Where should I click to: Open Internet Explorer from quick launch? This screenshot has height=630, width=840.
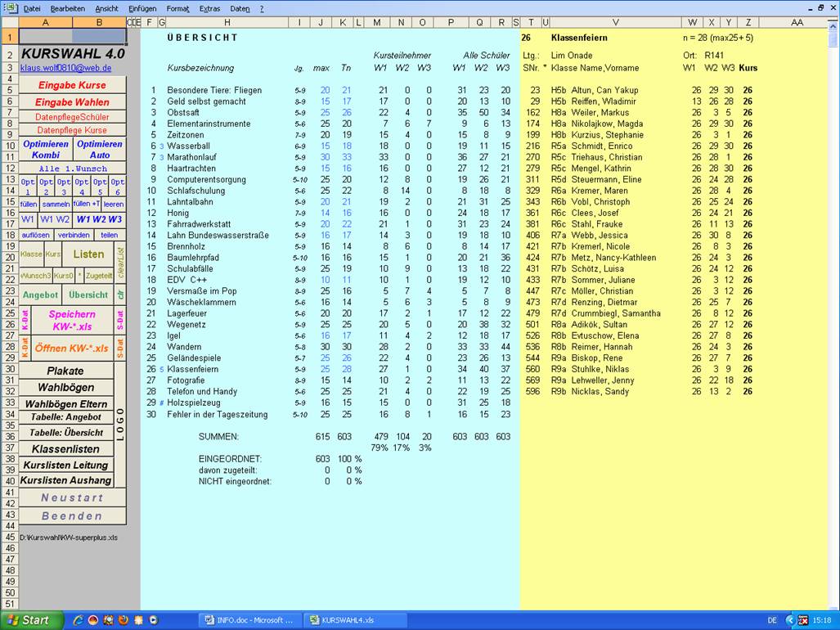click(78, 620)
